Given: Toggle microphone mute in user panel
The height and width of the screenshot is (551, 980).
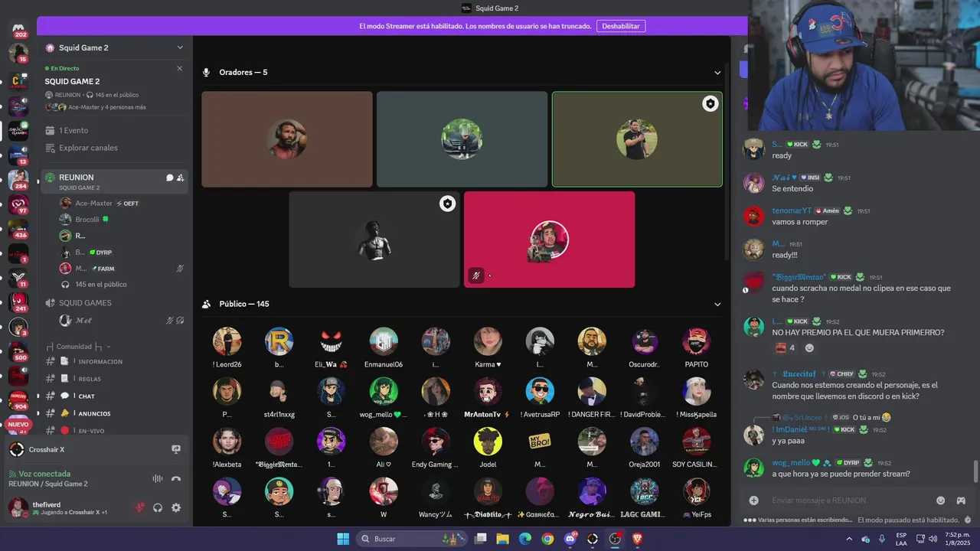Looking at the screenshot, I should click(140, 507).
